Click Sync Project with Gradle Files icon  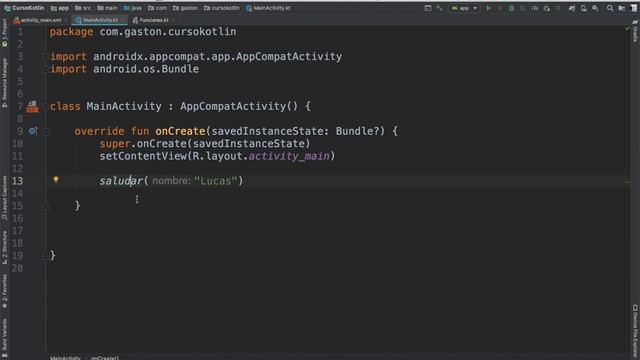[572, 8]
